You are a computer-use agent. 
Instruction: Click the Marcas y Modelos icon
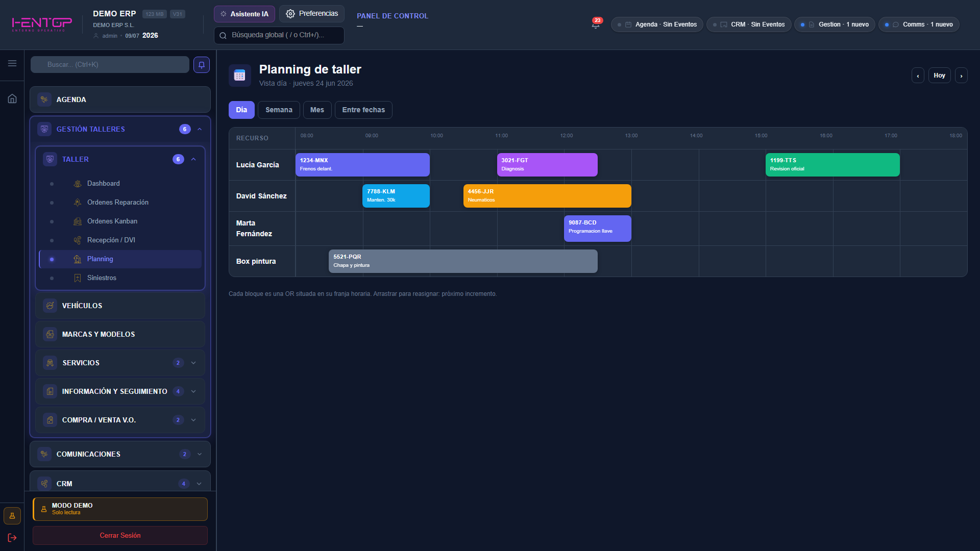click(50, 334)
